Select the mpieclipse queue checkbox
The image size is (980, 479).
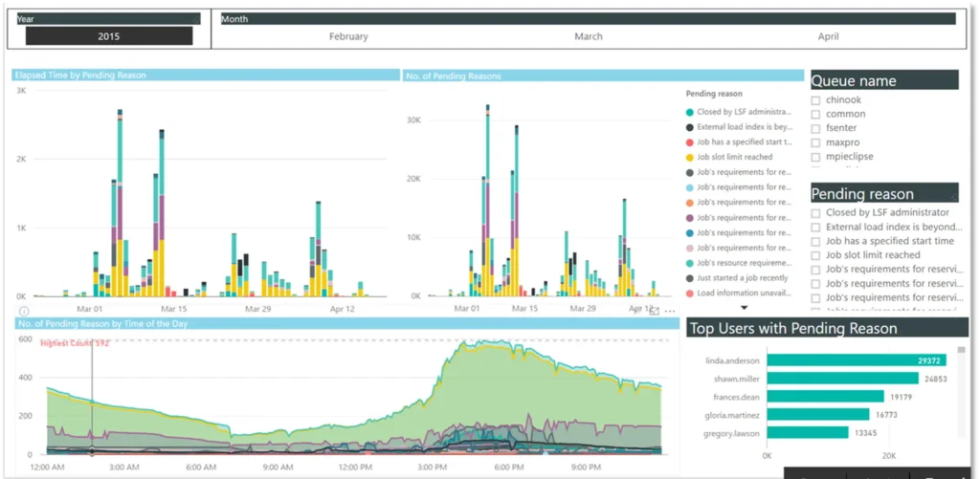[815, 157]
